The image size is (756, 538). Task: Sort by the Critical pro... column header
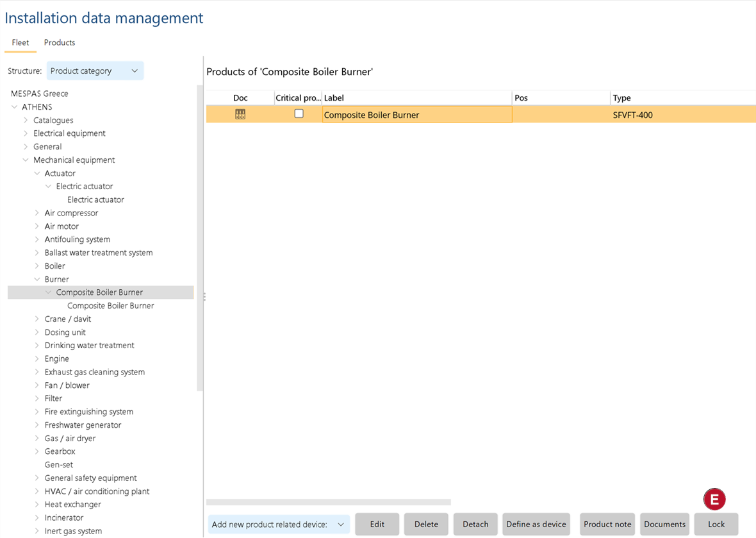tap(298, 98)
